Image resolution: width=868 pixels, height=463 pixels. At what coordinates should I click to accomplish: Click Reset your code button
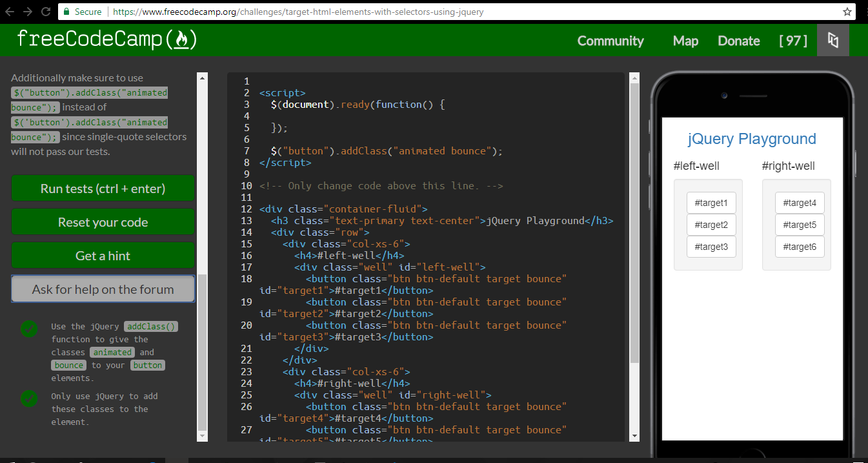click(103, 222)
